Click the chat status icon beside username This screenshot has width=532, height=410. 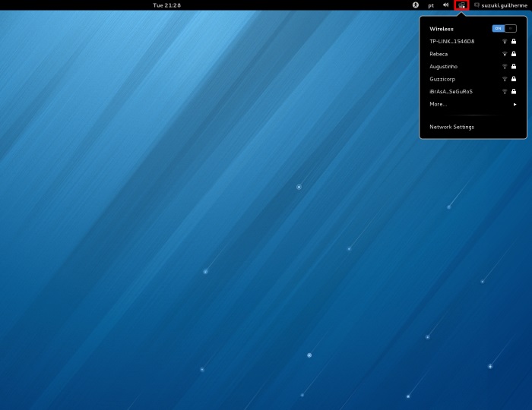477,5
